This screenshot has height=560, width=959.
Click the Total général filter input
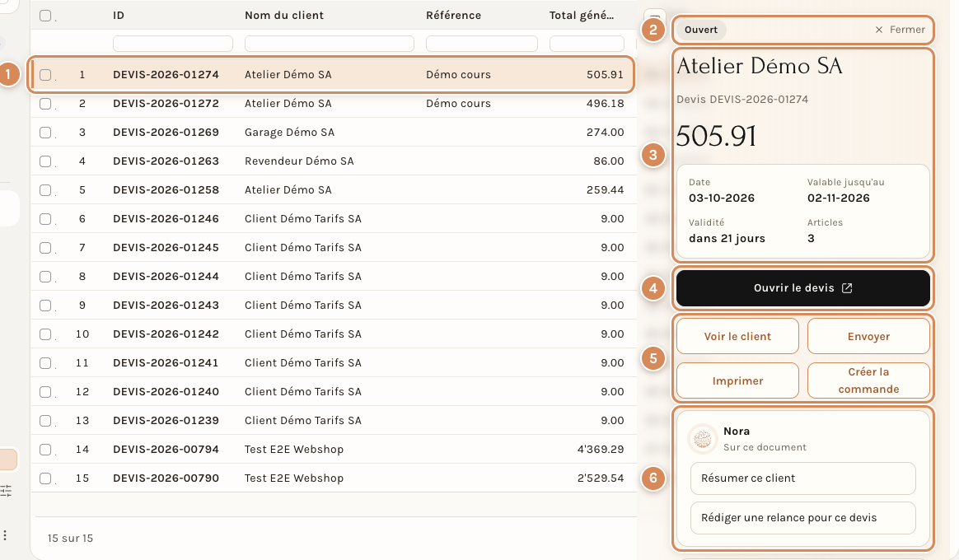pos(587,44)
